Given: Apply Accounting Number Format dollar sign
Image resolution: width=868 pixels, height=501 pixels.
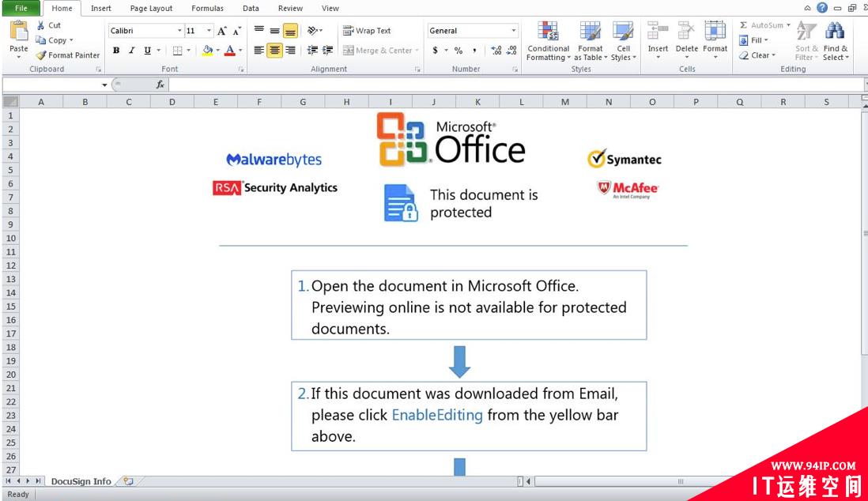Looking at the screenshot, I should pyautogui.click(x=436, y=51).
